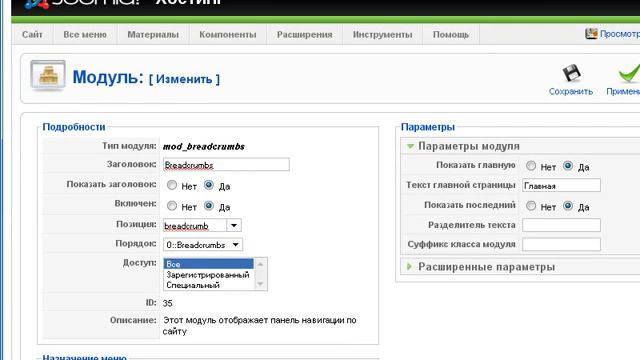Click the module page icon beside the title

point(48,76)
